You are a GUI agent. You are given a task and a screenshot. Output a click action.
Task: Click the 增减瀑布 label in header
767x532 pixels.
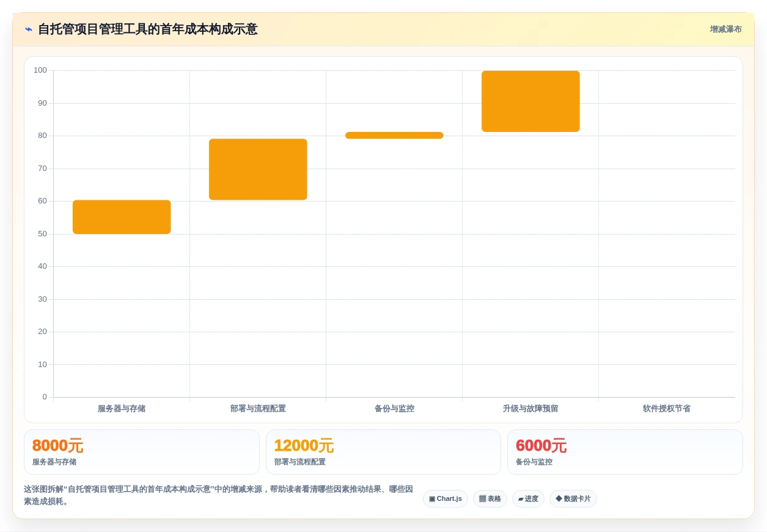pos(725,29)
